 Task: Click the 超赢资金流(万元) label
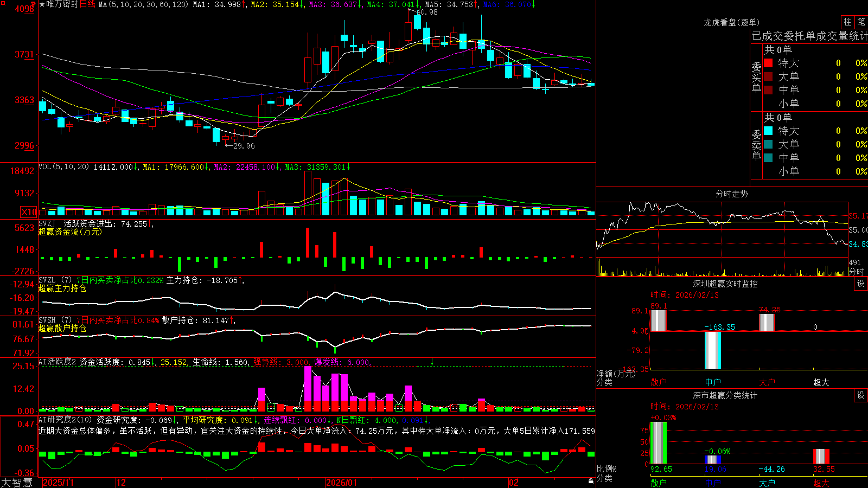click(x=70, y=232)
